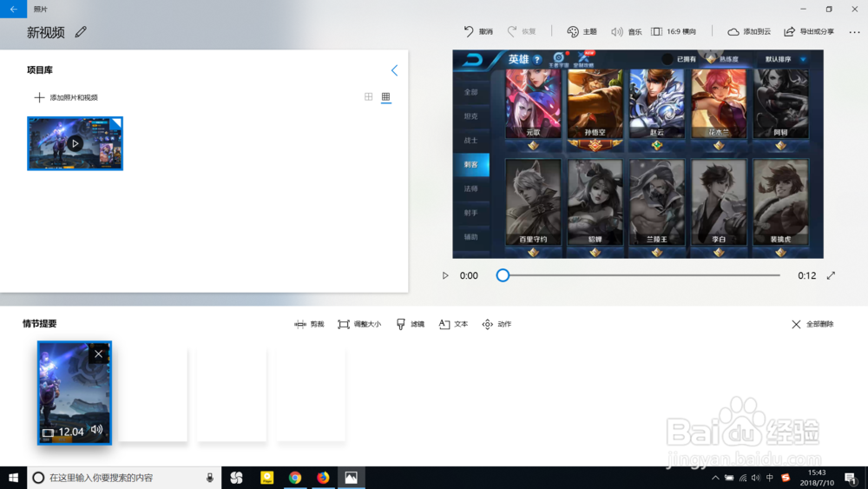Open the text (文本) tool
The height and width of the screenshot is (489, 868).
[453, 324]
